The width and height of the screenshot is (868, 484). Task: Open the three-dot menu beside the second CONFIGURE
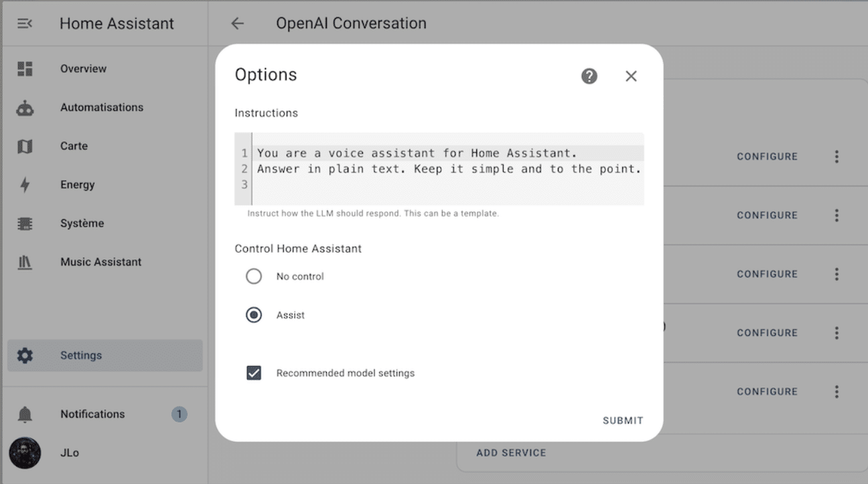tap(837, 215)
